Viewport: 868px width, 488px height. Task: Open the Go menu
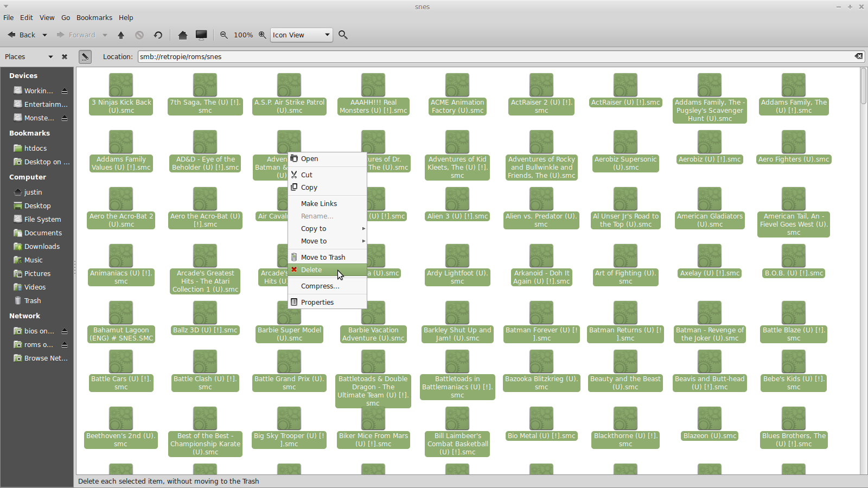point(66,18)
